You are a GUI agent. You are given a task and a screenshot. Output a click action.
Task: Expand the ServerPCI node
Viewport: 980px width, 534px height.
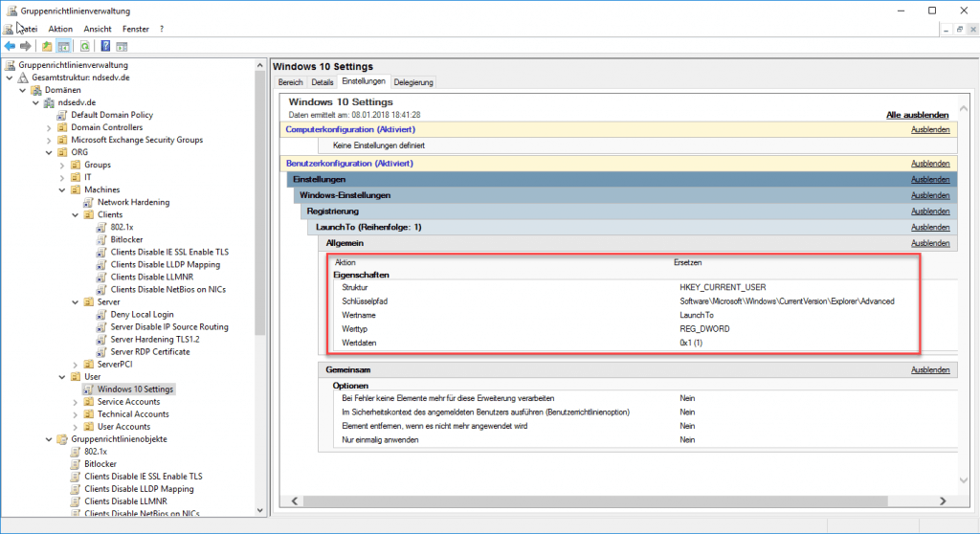pyautogui.click(x=76, y=365)
